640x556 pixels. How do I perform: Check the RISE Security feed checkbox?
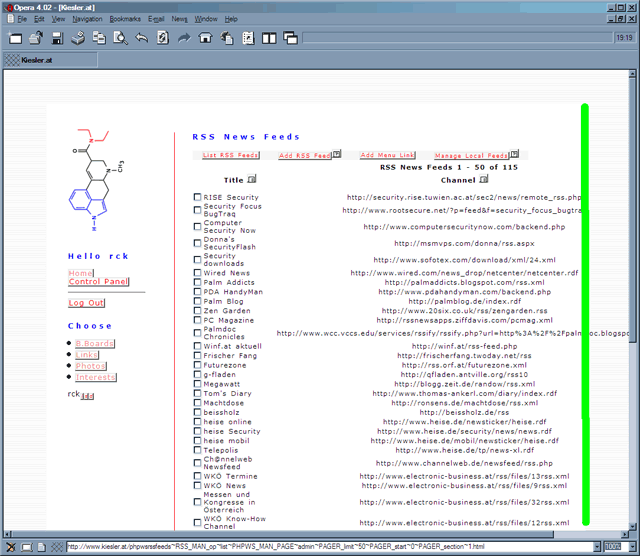198,198
